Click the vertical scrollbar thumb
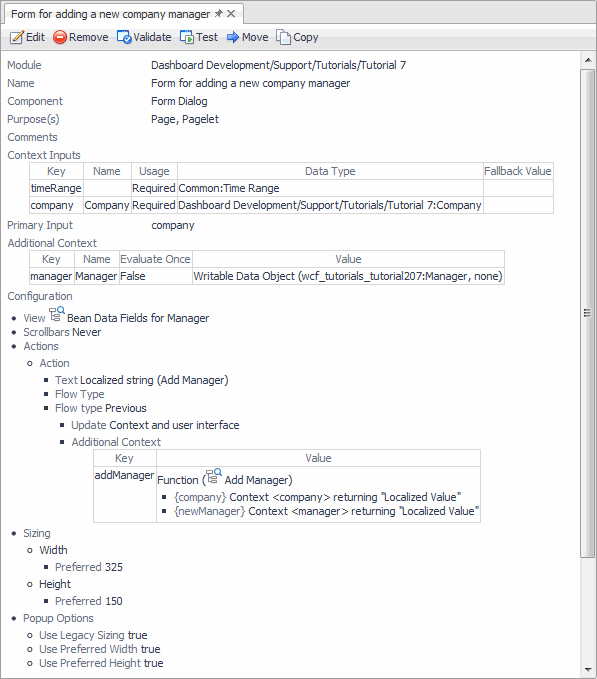 coord(587,313)
